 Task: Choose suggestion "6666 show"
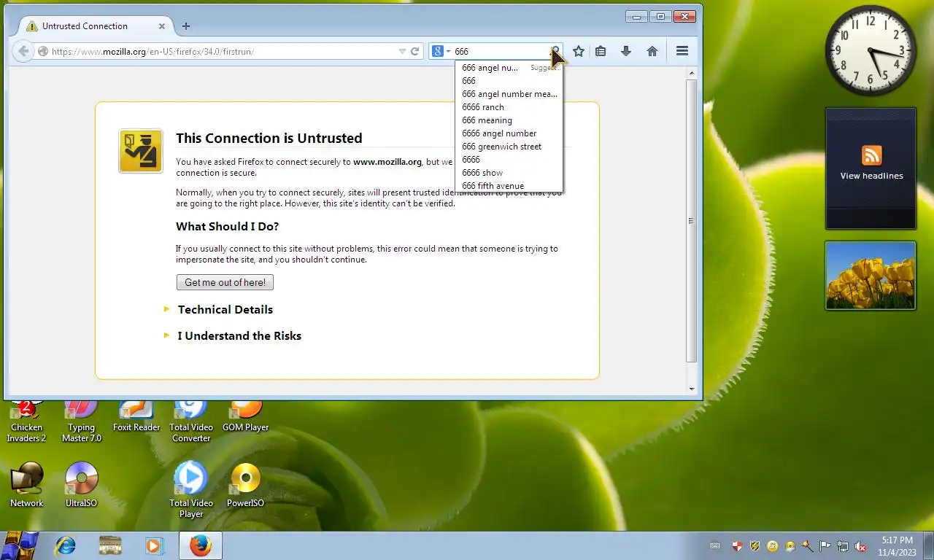tap(509, 173)
